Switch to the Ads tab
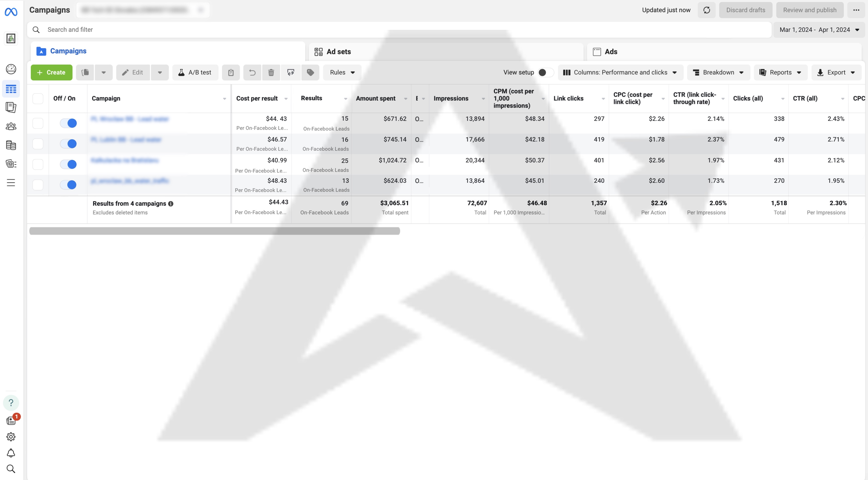This screenshot has height=480, width=868. [724, 51]
